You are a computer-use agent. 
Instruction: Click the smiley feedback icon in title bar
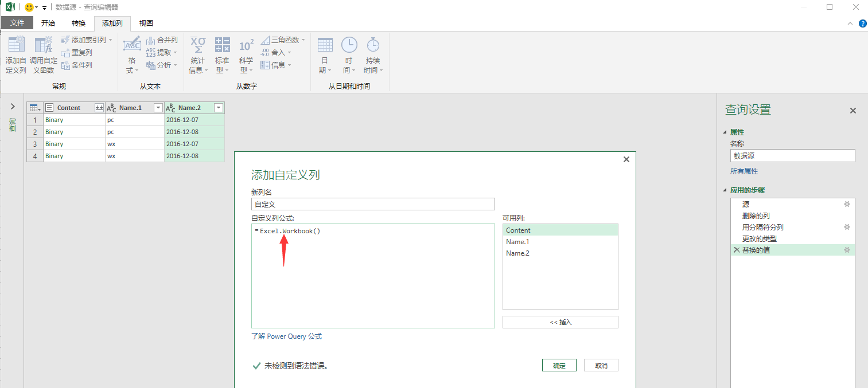tap(29, 7)
